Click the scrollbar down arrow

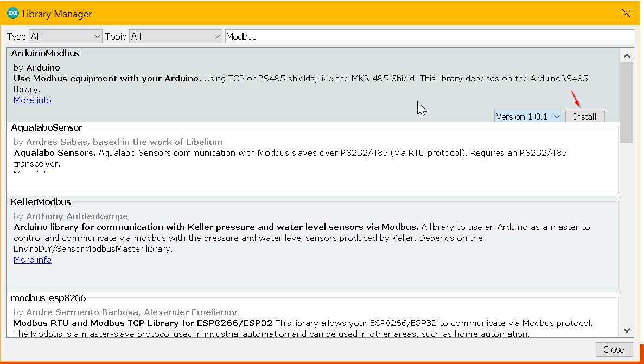click(626, 330)
